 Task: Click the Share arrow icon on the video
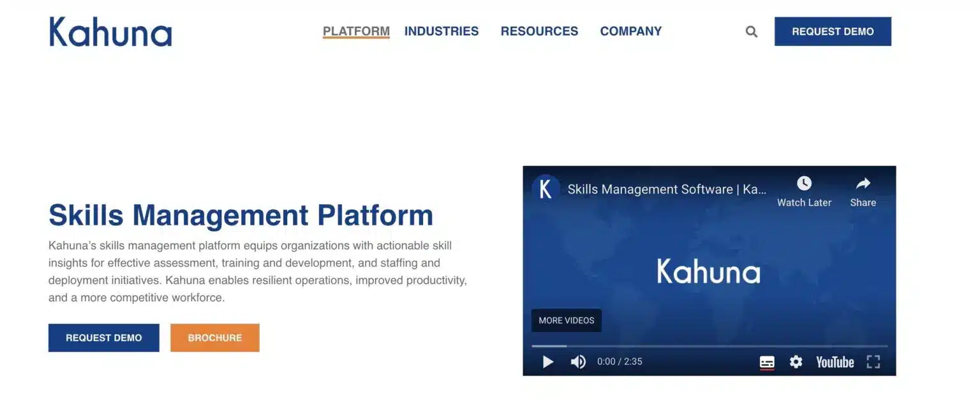[863, 184]
